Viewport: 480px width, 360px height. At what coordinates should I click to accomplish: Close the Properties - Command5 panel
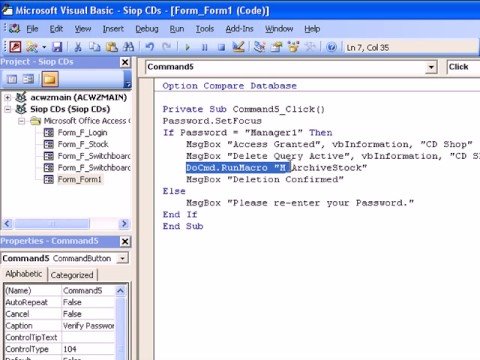pos(125,241)
